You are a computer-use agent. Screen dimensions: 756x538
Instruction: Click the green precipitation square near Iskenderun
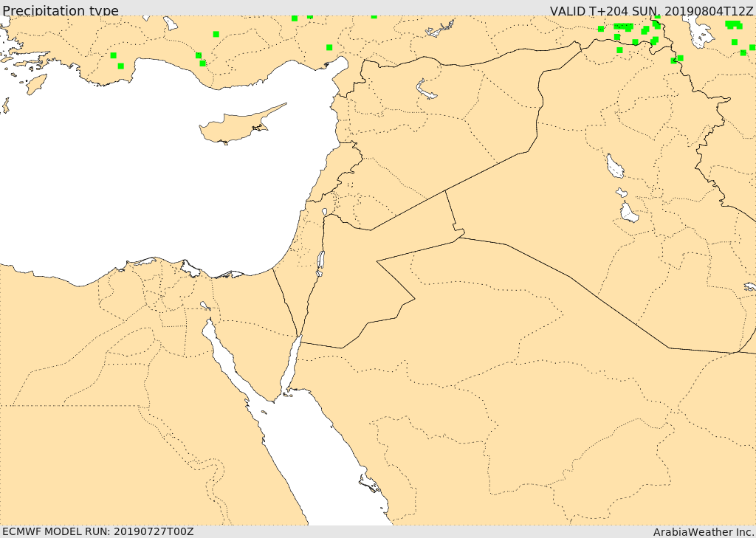tap(329, 47)
